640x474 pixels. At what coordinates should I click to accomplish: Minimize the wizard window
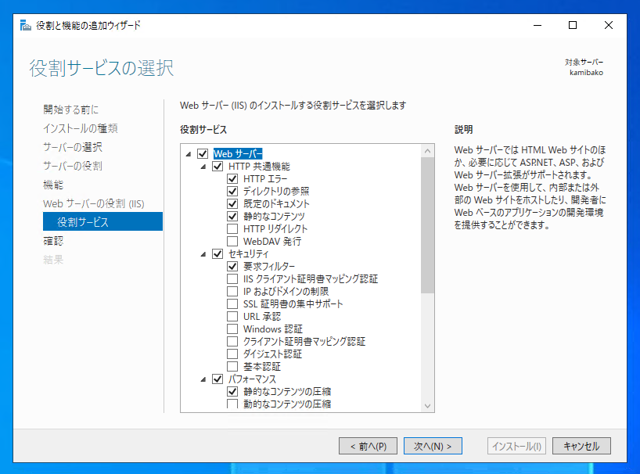coord(538,25)
